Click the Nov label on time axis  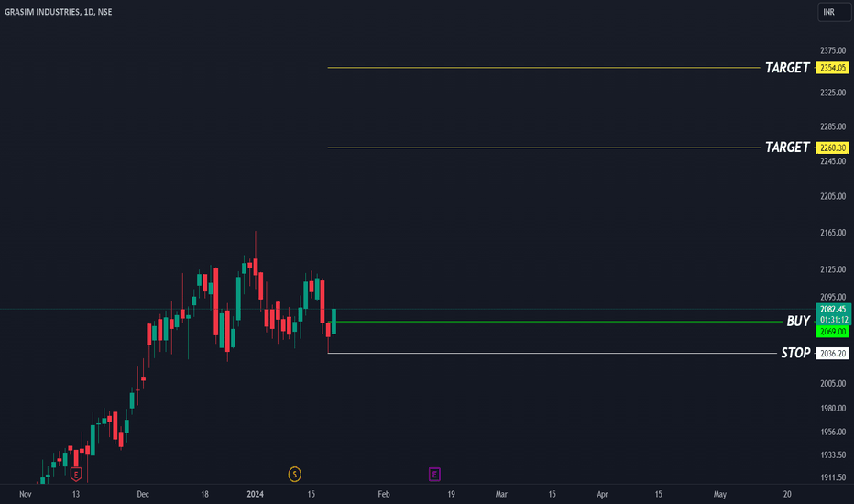tap(25, 494)
